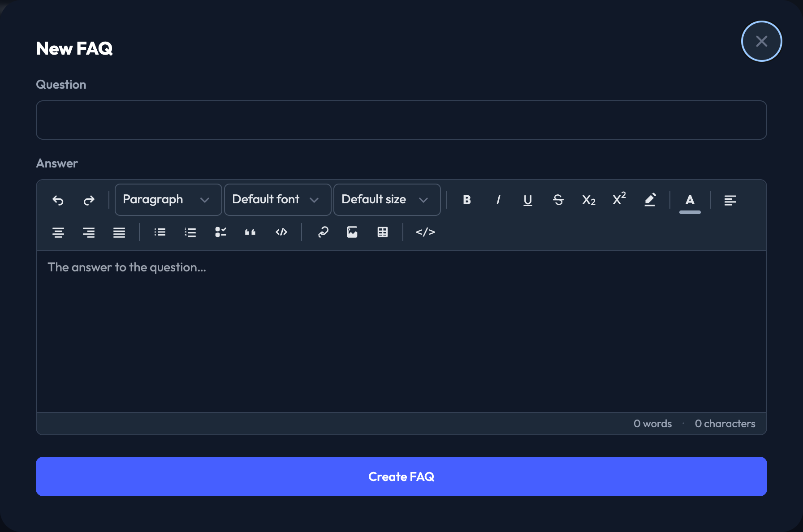The width and height of the screenshot is (803, 532).
Task: Insert a numbered list
Action: (190, 232)
